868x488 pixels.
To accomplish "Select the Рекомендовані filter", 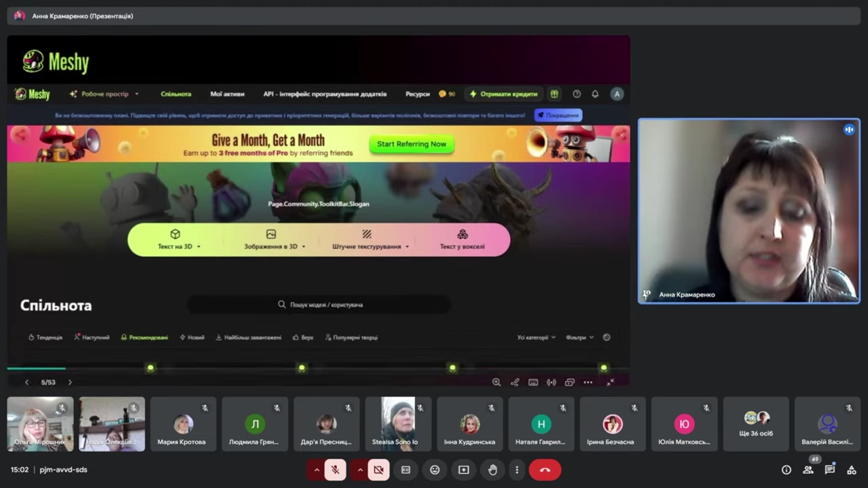I will click(144, 337).
